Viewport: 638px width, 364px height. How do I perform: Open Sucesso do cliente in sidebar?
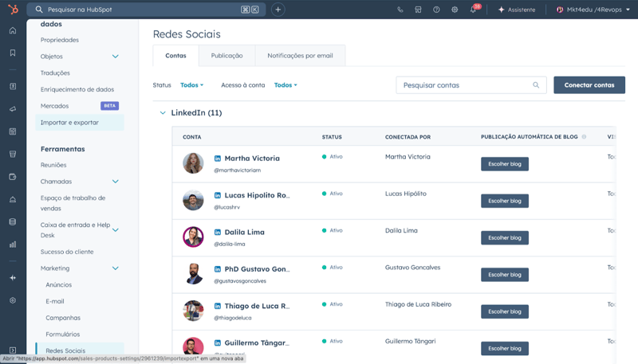[67, 252]
